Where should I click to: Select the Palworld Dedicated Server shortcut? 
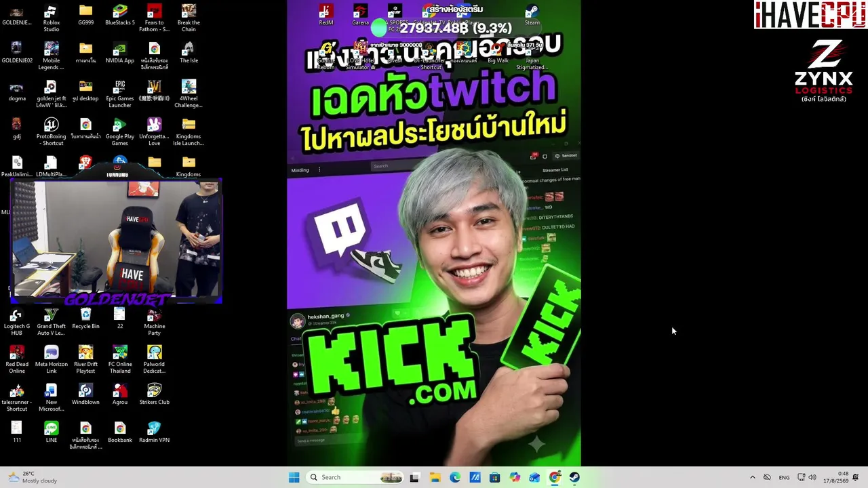pos(154,360)
